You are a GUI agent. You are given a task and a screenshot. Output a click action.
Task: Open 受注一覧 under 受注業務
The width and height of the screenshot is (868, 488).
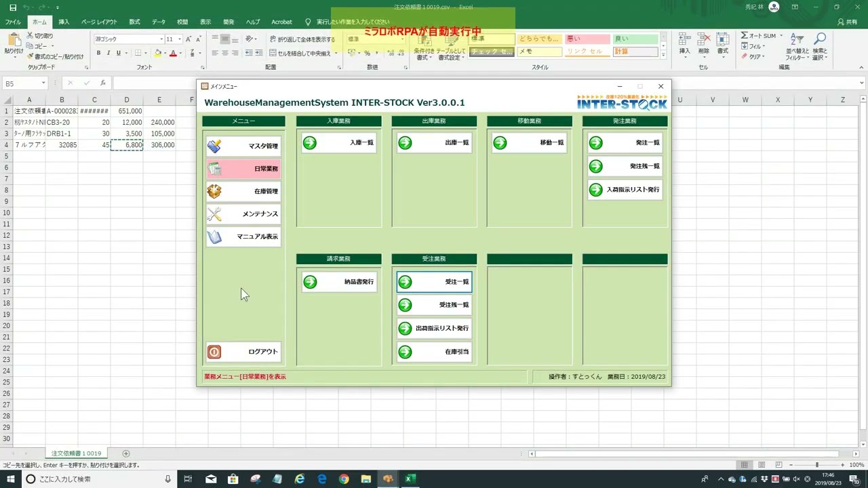point(434,282)
